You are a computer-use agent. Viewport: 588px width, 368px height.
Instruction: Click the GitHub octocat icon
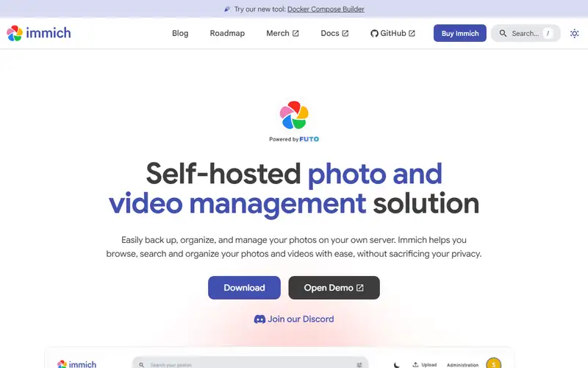[374, 33]
